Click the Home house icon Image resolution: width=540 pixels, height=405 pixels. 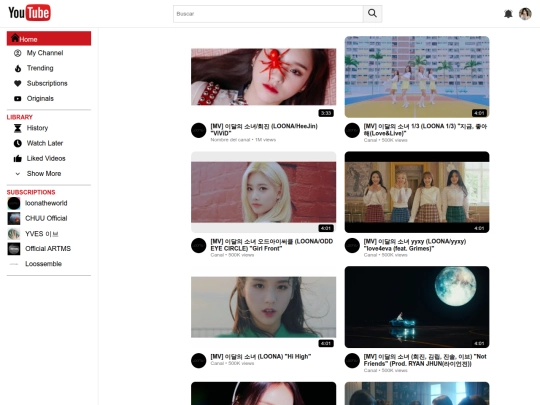(x=14, y=38)
